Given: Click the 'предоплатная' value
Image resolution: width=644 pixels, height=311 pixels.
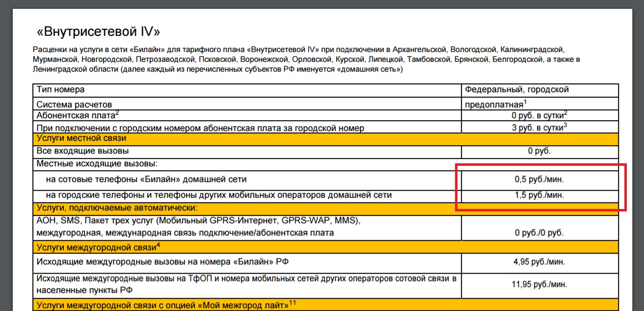Looking at the screenshot, I should pos(496,104).
